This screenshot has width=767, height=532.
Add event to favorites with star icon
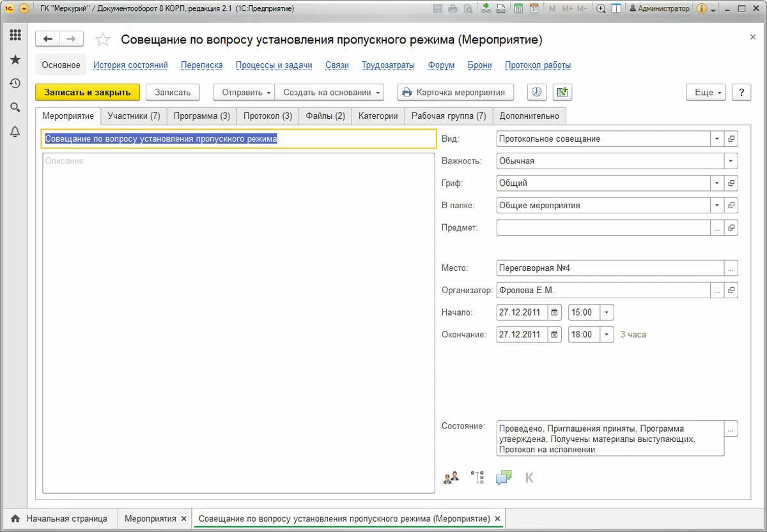(102, 40)
